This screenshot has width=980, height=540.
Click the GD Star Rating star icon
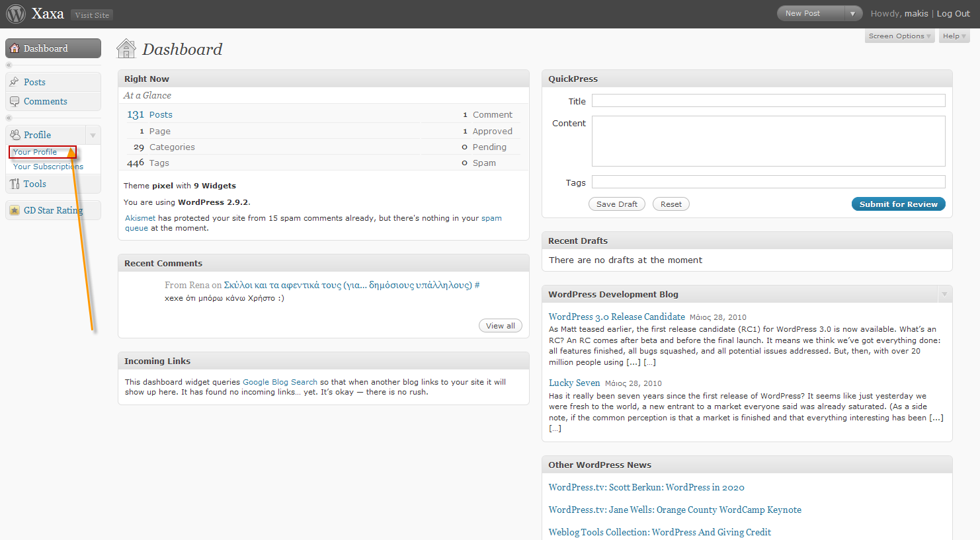coord(15,210)
